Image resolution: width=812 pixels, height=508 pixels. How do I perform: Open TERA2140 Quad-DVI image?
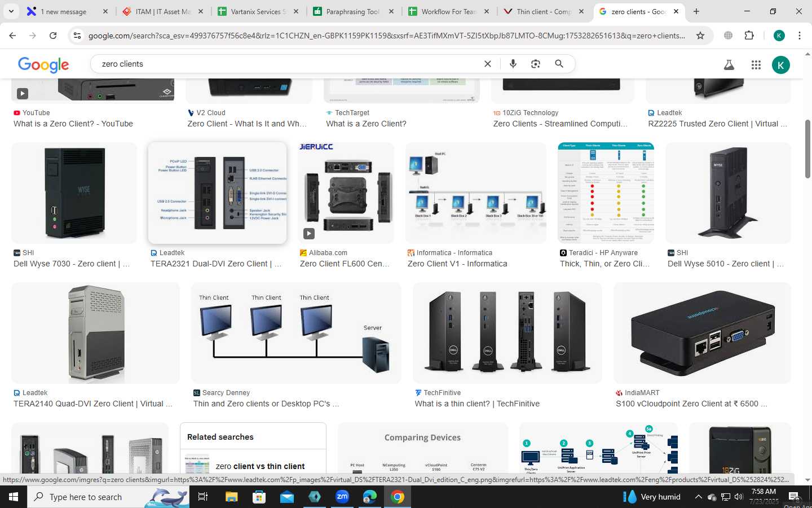coord(95,333)
